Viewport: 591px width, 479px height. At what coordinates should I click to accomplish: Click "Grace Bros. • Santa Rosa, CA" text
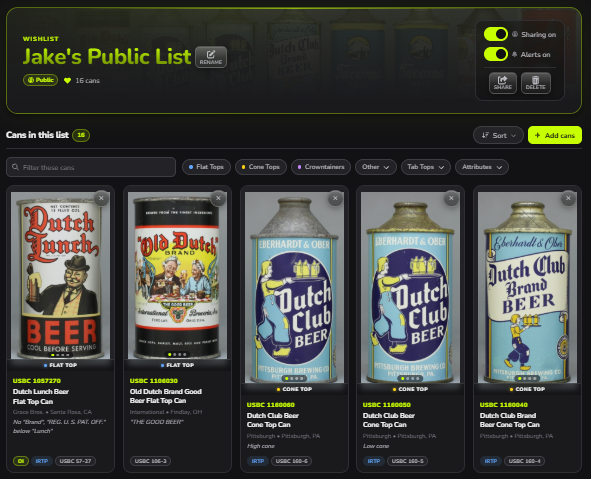tap(52, 412)
